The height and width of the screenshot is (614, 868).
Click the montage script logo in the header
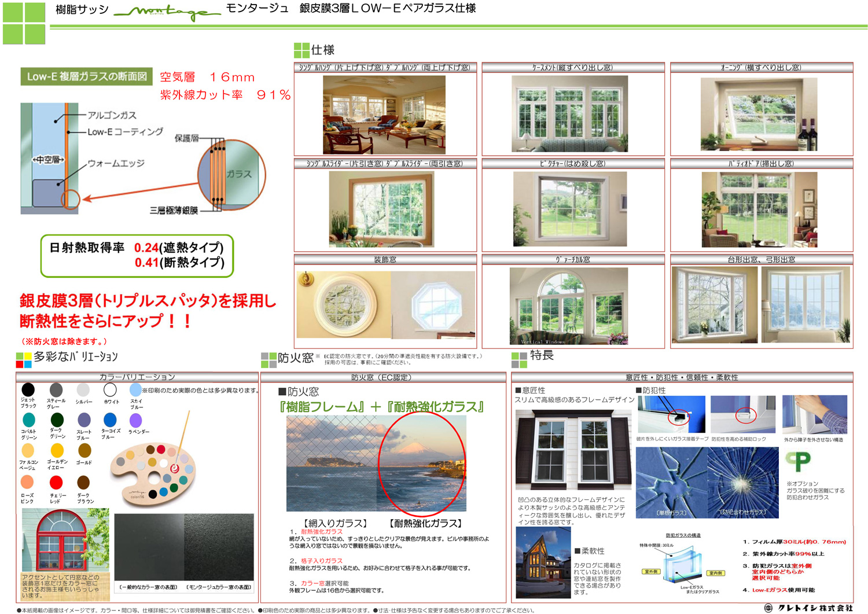tap(167, 12)
